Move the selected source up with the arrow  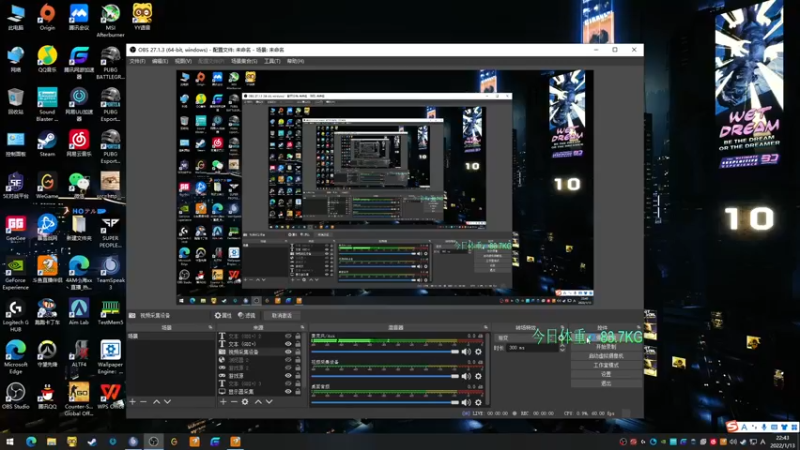tap(258, 401)
